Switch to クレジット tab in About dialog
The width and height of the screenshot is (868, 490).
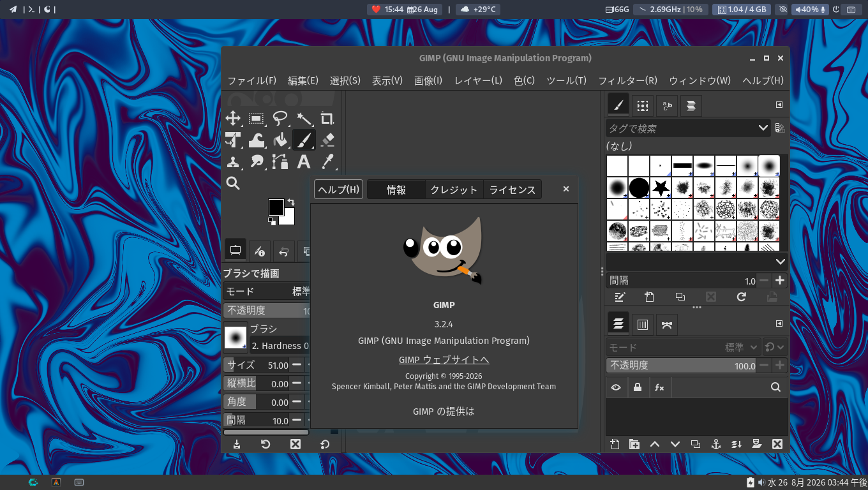click(x=454, y=189)
